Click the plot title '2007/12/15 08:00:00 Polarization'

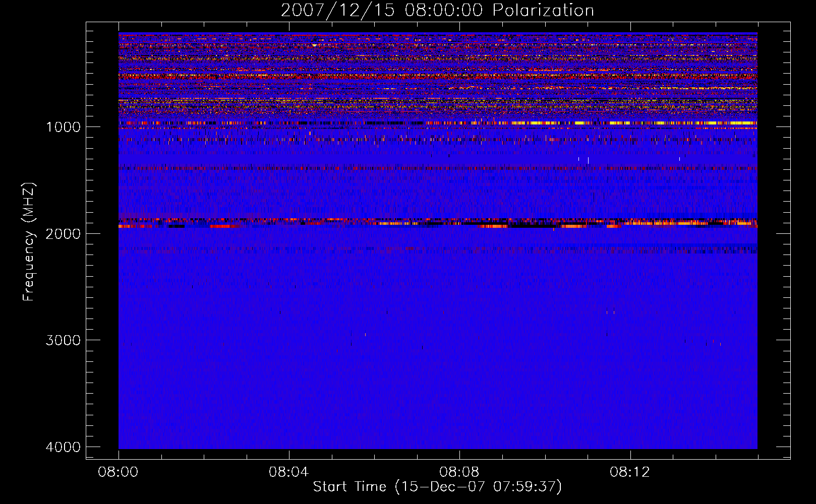point(437,11)
